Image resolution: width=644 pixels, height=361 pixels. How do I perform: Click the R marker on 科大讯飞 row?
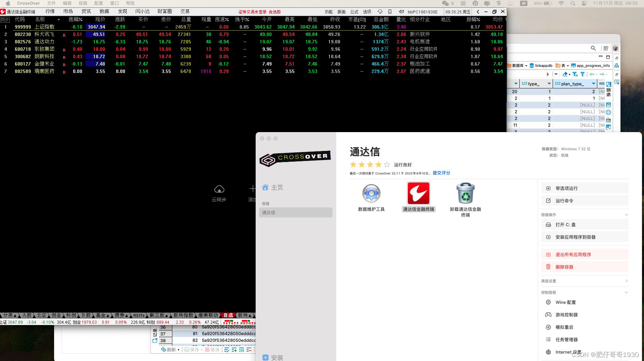(x=64, y=35)
